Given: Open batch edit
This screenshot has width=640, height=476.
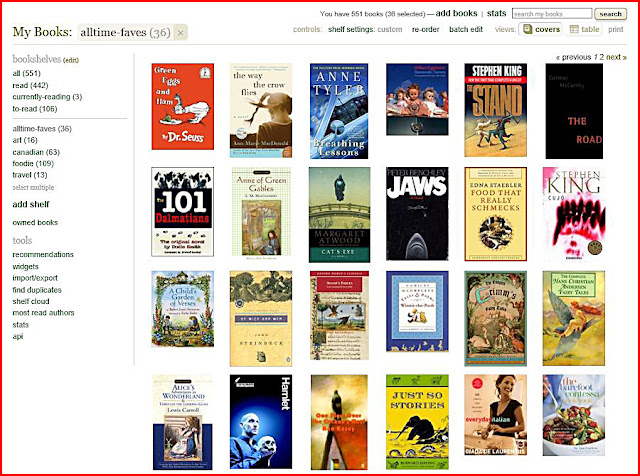Looking at the screenshot, I should pyautogui.click(x=466, y=29).
